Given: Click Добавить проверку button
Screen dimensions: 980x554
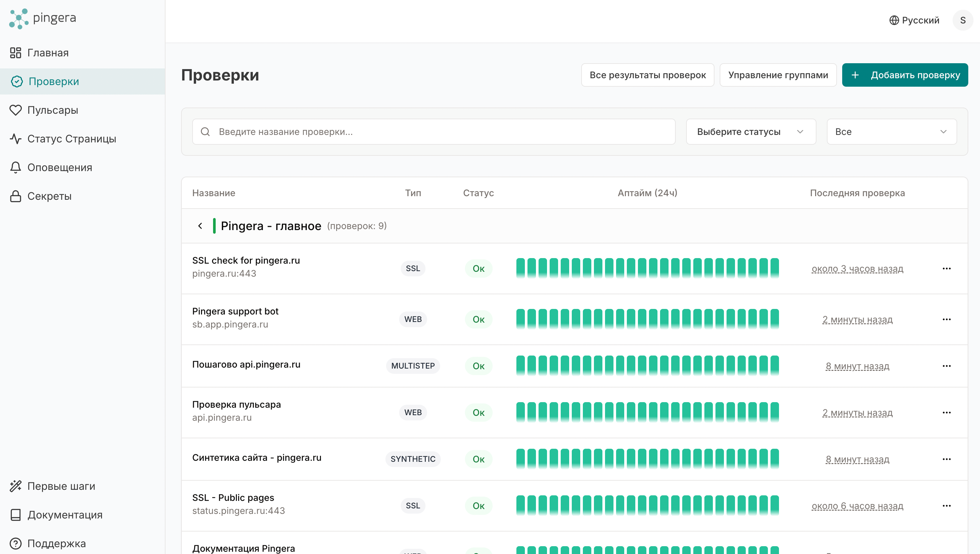Looking at the screenshot, I should click(x=905, y=75).
